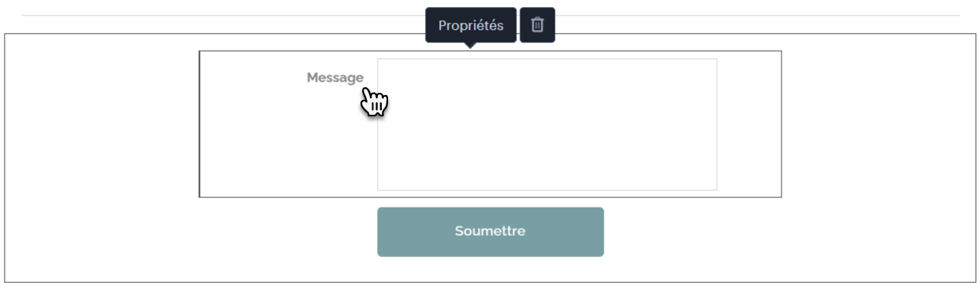Image resolution: width=980 pixels, height=290 pixels.
Task: Delete the Message field with trash icon
Action: click(x=537, y=25)
